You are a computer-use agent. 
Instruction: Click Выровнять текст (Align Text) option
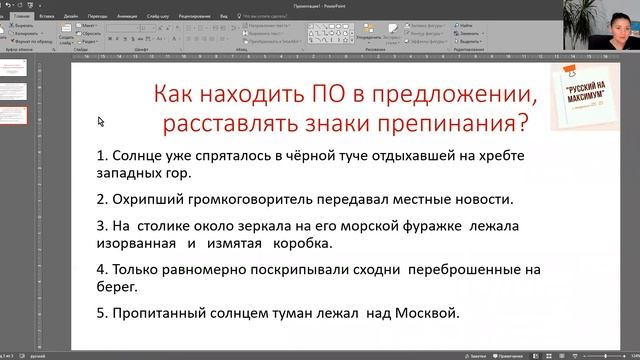click(x=263, y=33)
